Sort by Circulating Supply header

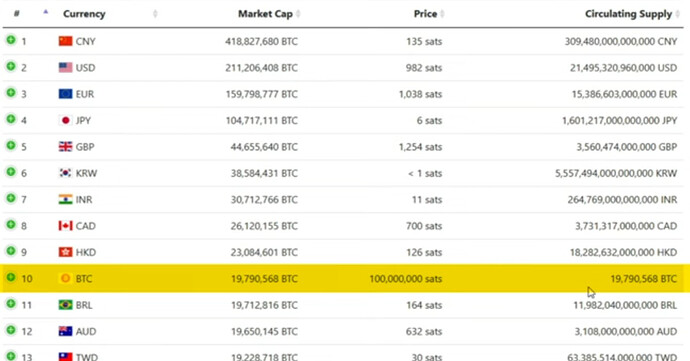pyautogui.click(x=628, y=14)
